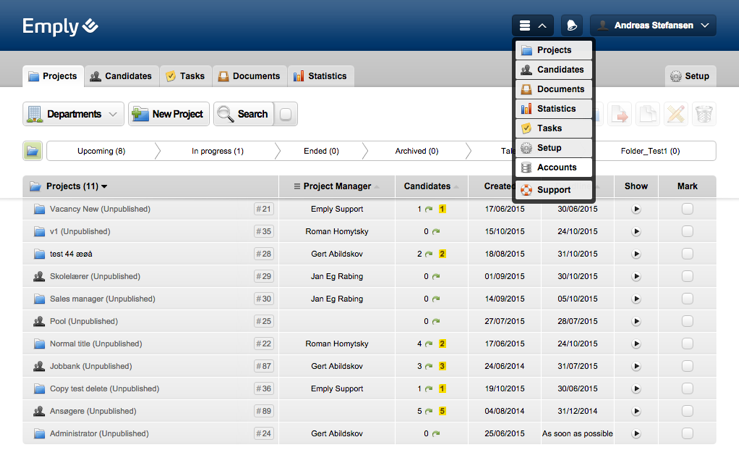This screenshot has width=739, height=469.
Task: Expand the Andreas Stefansen user menu
Action: click(x=652, y=26)
